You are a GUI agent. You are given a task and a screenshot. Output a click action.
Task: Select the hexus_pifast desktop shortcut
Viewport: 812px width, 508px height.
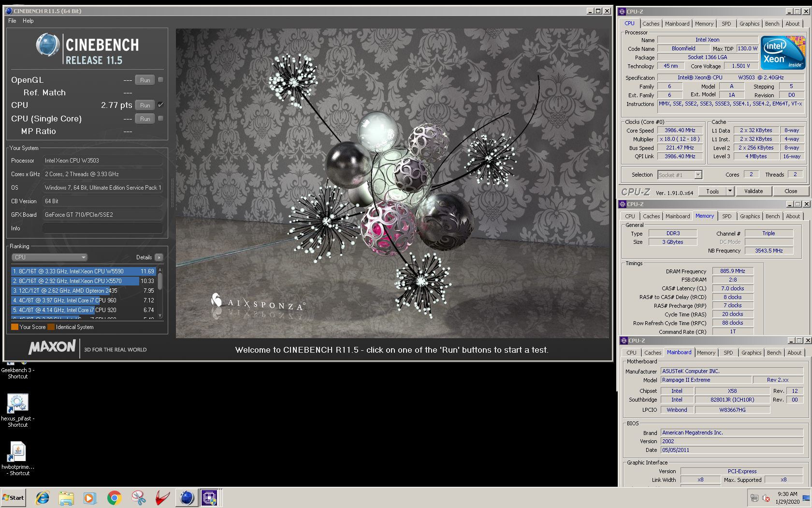coord(18,410)
